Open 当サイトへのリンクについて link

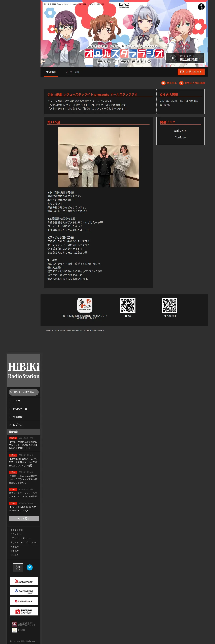(x=24, y=543)
